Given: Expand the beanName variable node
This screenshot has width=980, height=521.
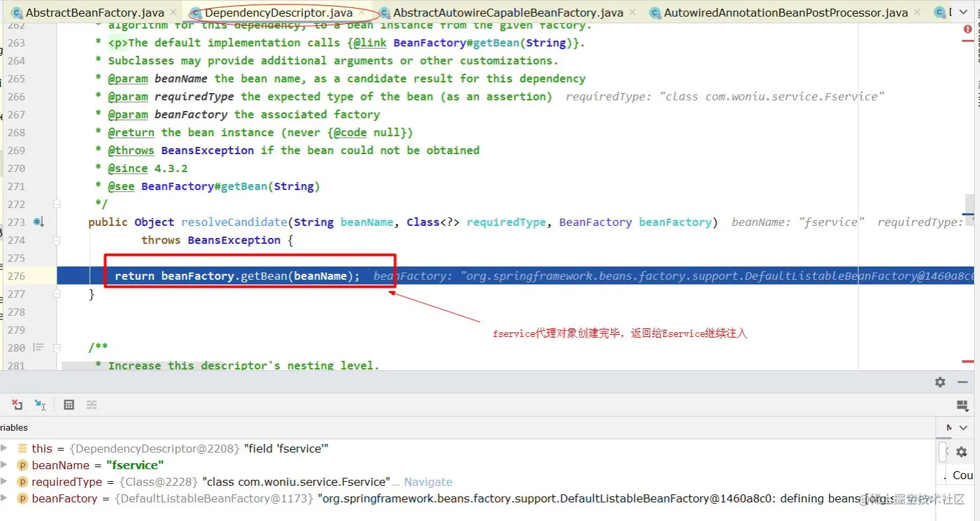Looking at the screenshot, I should (x=5, y=465).
